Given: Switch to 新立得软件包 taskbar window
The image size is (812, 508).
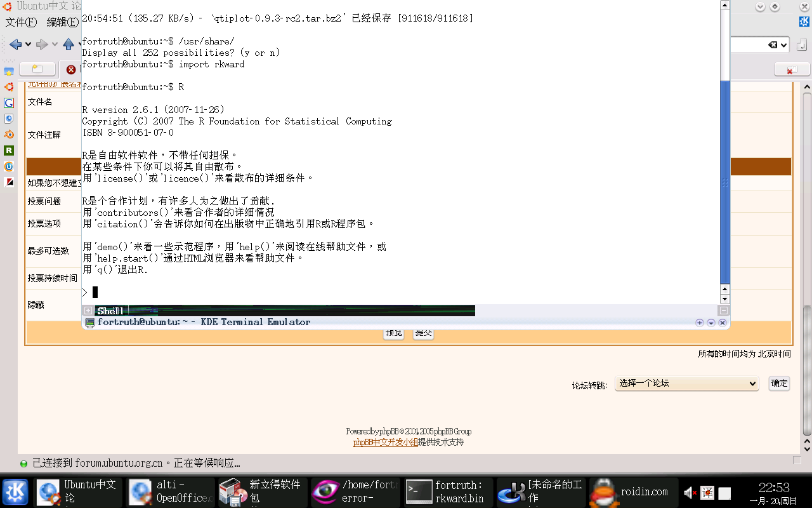Looking at the screenshot, I should coord(263,491).
